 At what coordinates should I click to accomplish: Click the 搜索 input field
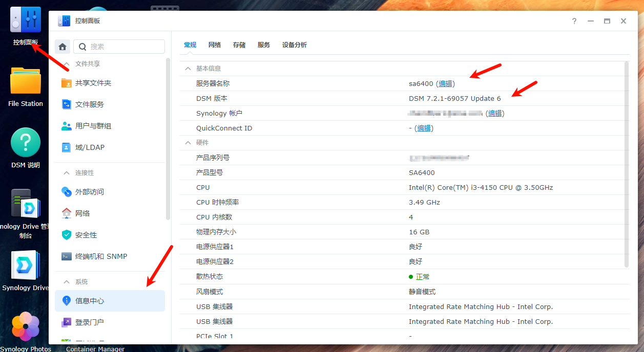[x=119, y=47]
